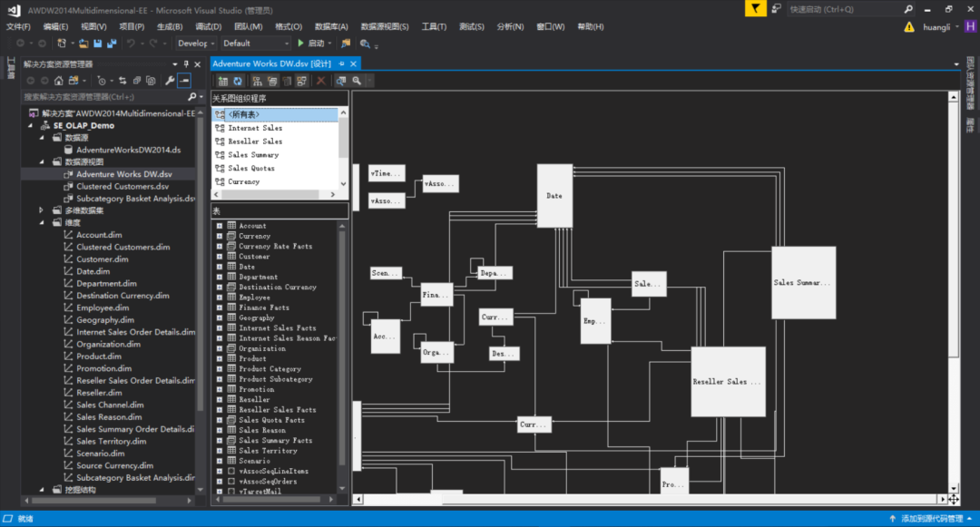Click the Find Table icon in DSV toolbar

coord(340,81)
